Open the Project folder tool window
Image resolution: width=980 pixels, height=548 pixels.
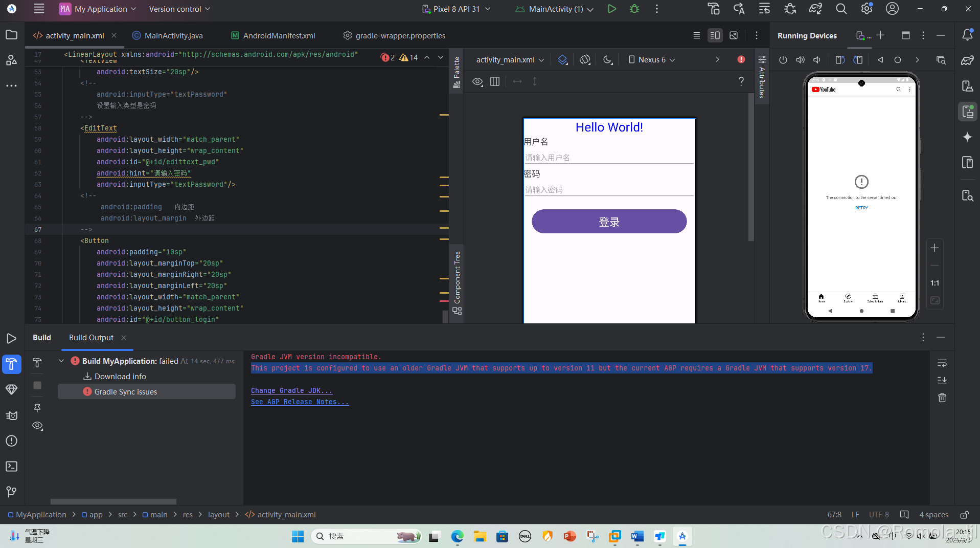click(11, 35)
